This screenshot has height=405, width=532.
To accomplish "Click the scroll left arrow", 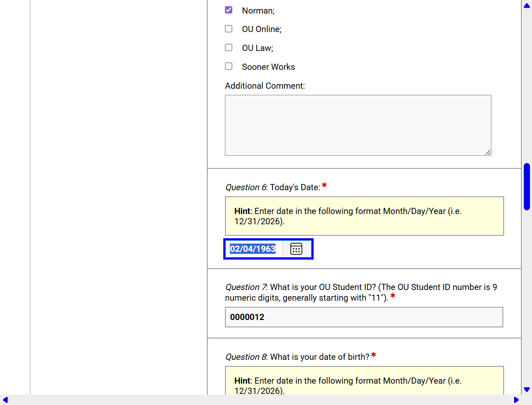I will 5,400.
